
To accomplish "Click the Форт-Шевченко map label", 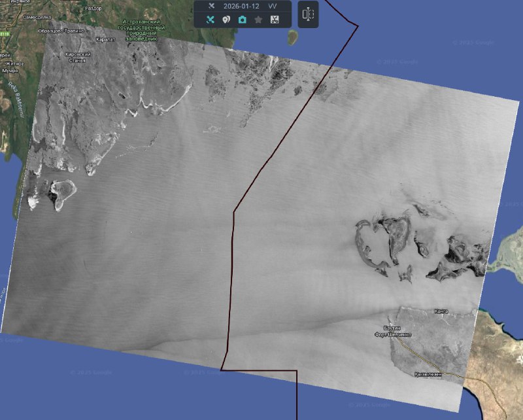I will pyautogui.click(x=392, y=334).
